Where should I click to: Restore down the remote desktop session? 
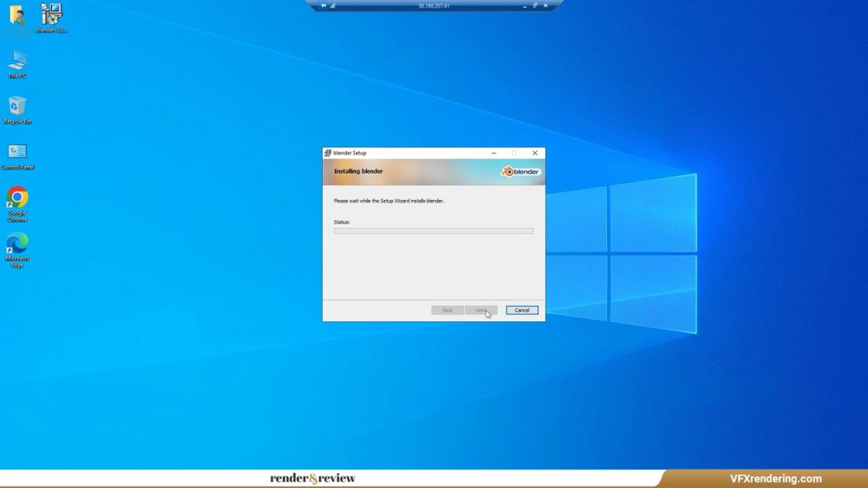click(535, 6)
